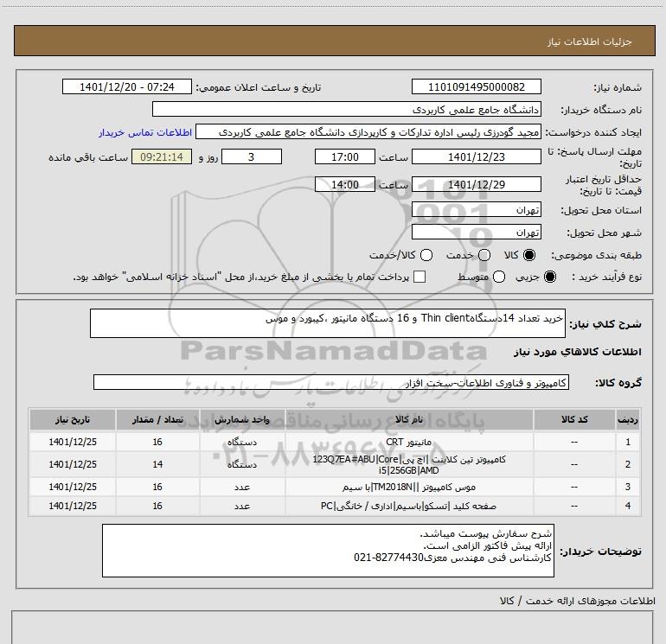The height and width of the screenshot is (644, 666).
Task: Click the delivery province field تهران
Action: pyautogui.click(x=476, y=209)
